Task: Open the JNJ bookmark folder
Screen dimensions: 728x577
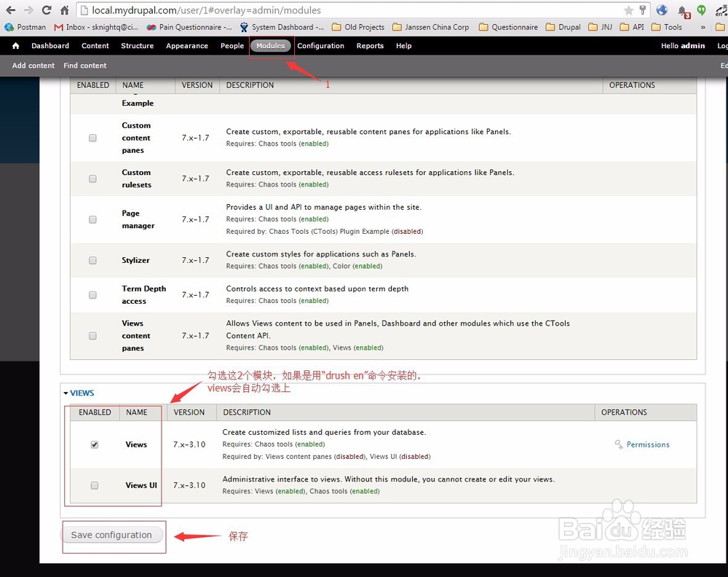Action: [601, 27]
